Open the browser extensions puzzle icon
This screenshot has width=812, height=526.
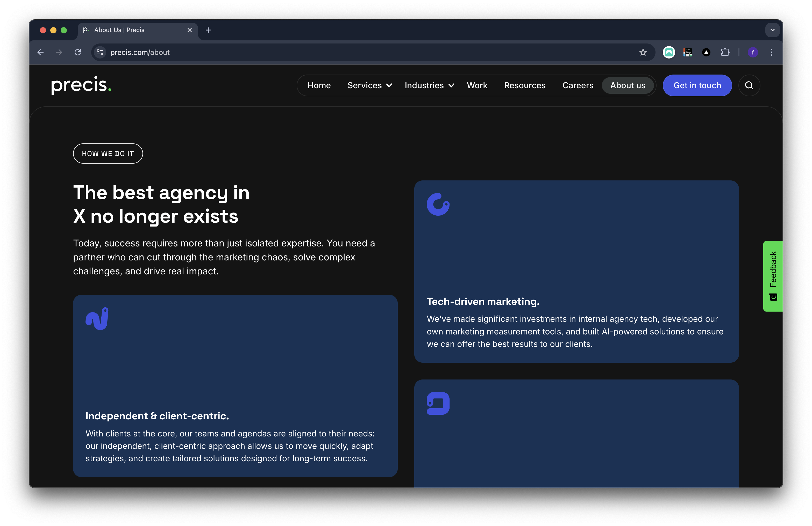[725, 52]
